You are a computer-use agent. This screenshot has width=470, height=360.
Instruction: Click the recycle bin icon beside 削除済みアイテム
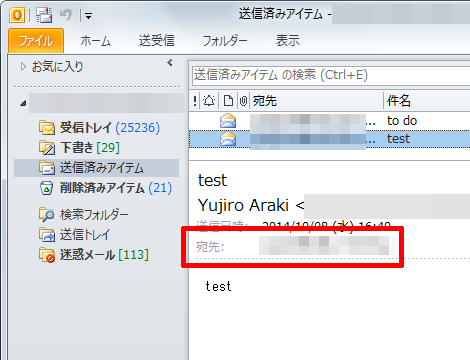point(47,188)
